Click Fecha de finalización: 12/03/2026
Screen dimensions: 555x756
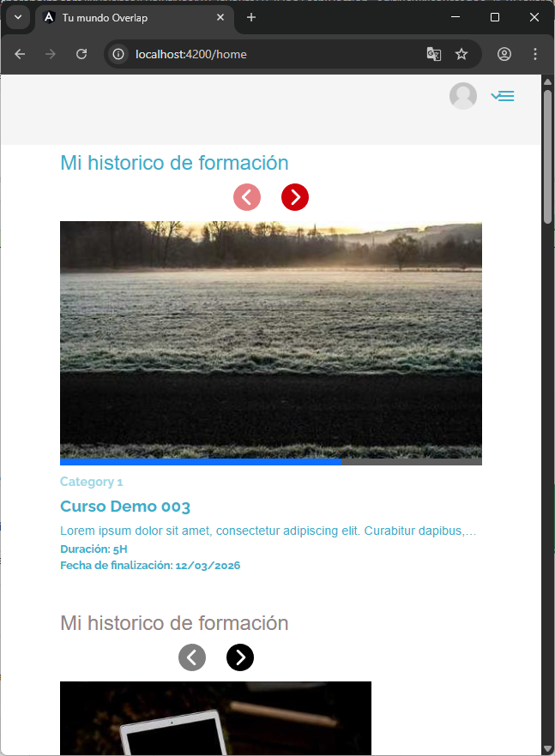pos(150,566)
